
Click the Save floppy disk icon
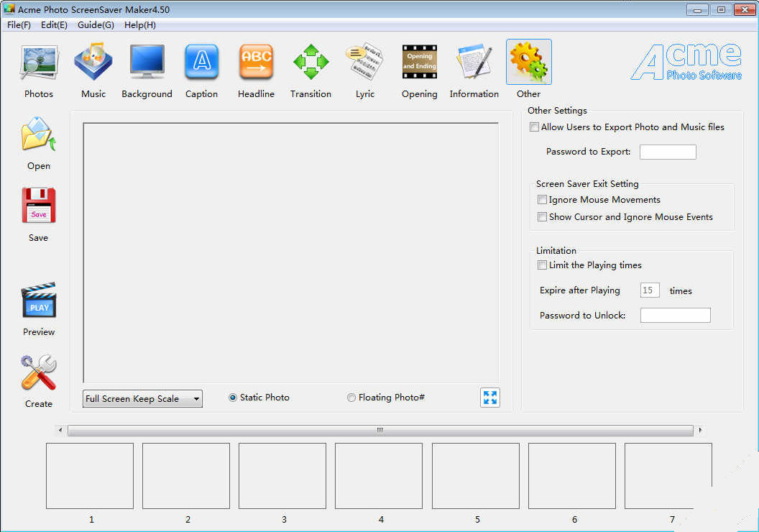tap(39, 205)
